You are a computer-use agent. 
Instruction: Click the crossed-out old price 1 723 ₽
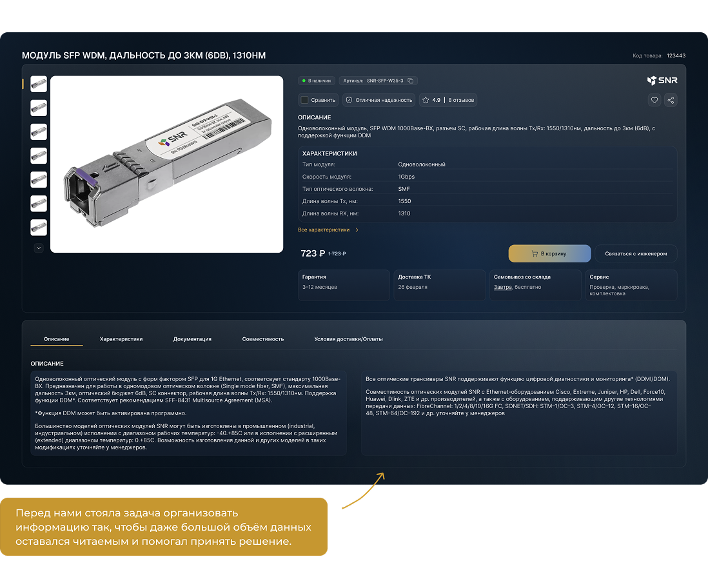point(337,254)
